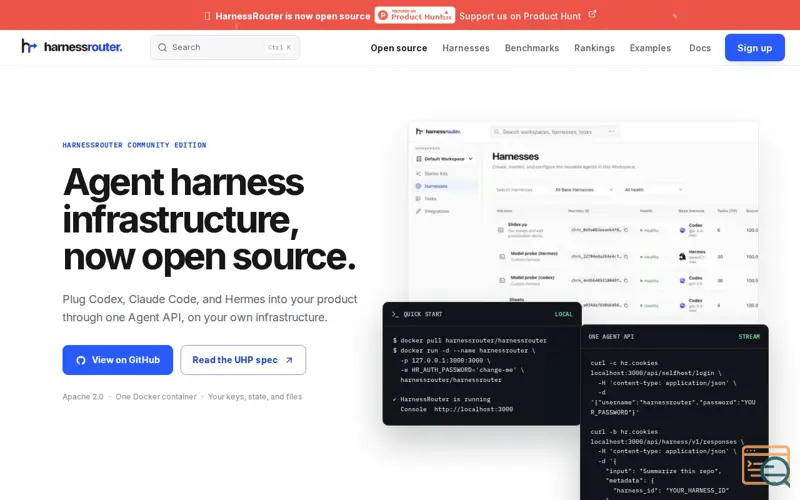Click the View on GitHub button
The image size is (800, 500).
coord(118,360)
